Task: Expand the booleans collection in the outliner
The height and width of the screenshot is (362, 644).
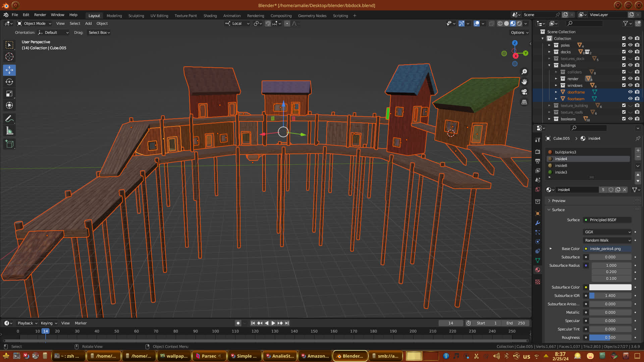Action: point(549,119)
